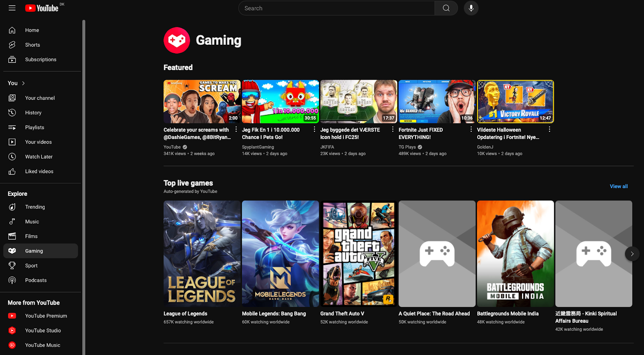This screenshot has height=355, width=644.
Task: Open GoldenJ channel link
Action: coord(485,147)
